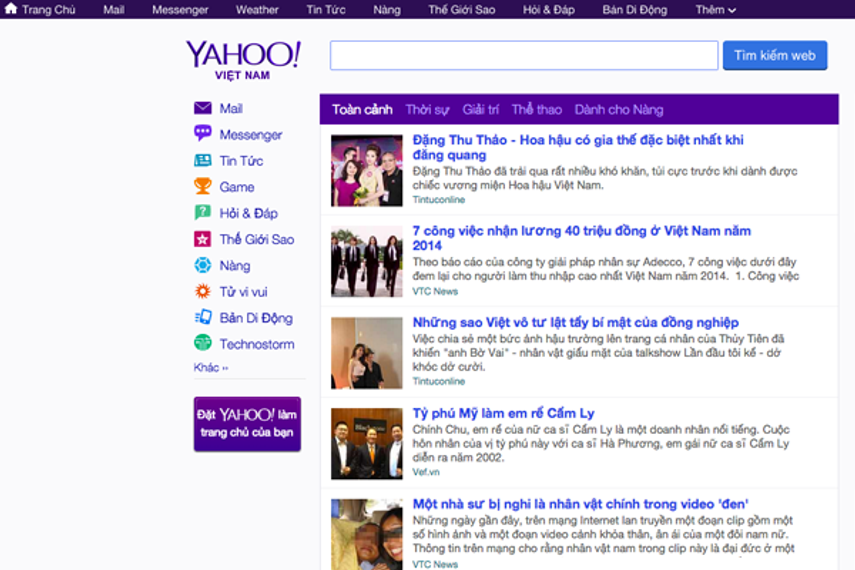The image size is (855, 570).
Task: Expand the Thêm dropdown in top bar
Action: click(x=715, y=10)
